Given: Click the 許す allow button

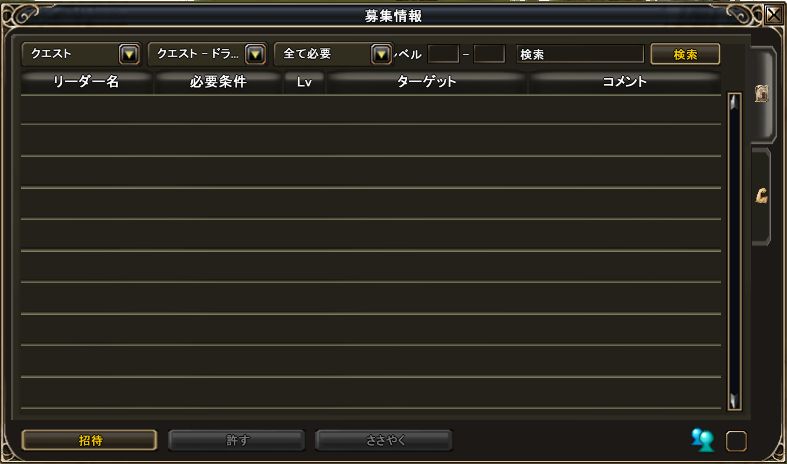Looking at the screenshot, I should click(x=237, y=440).
